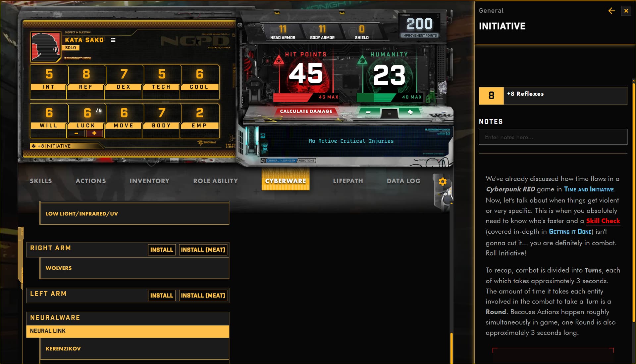Open the Skill Check link
636x364 pixels.
tap(603, 221)
